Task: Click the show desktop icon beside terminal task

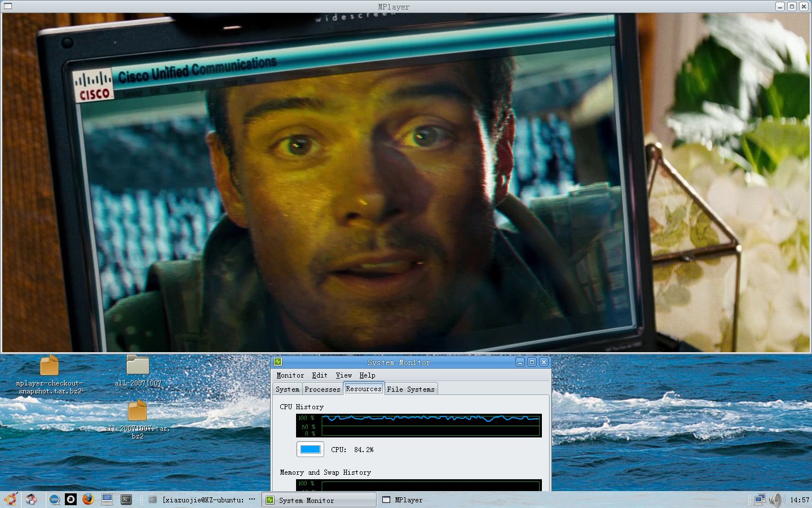Action: point(152,500)
